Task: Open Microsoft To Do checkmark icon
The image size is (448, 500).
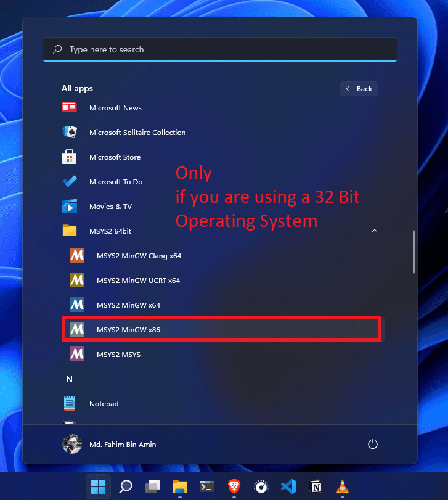Action: [70, 181]
